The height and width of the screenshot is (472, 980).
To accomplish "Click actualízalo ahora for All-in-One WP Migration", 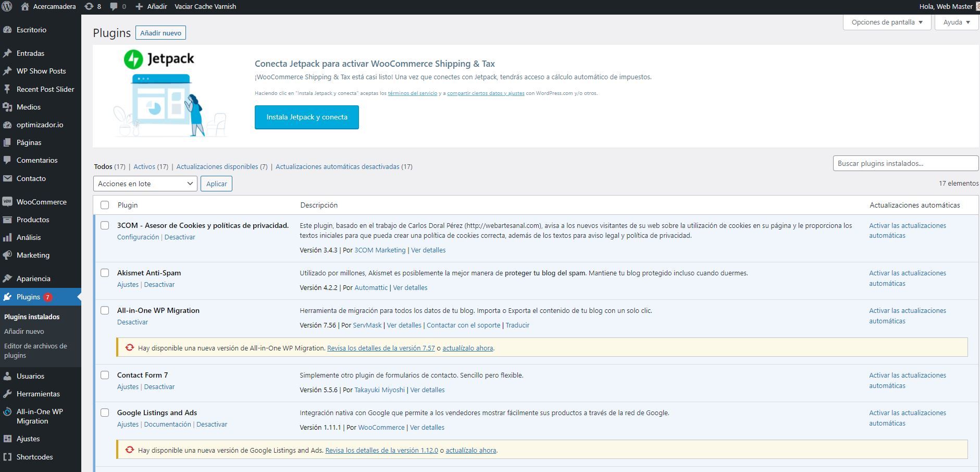I will click(468, 348).
